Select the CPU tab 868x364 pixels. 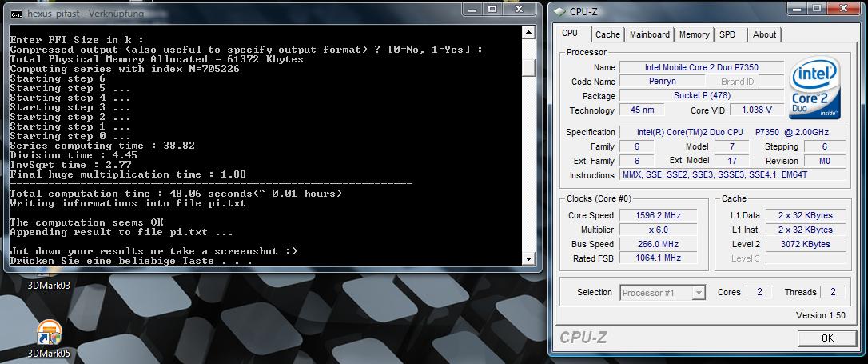coord(570,34)
